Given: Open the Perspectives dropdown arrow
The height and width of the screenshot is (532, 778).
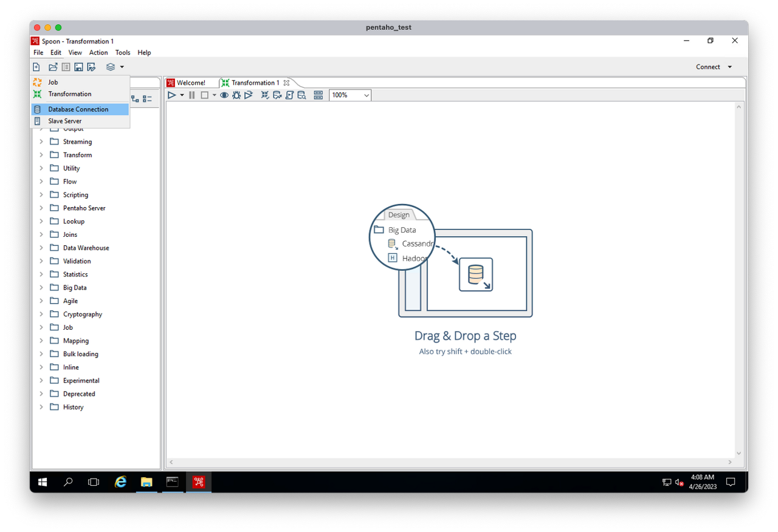Looking at the screenshot, I should click(x=122, y=67).
